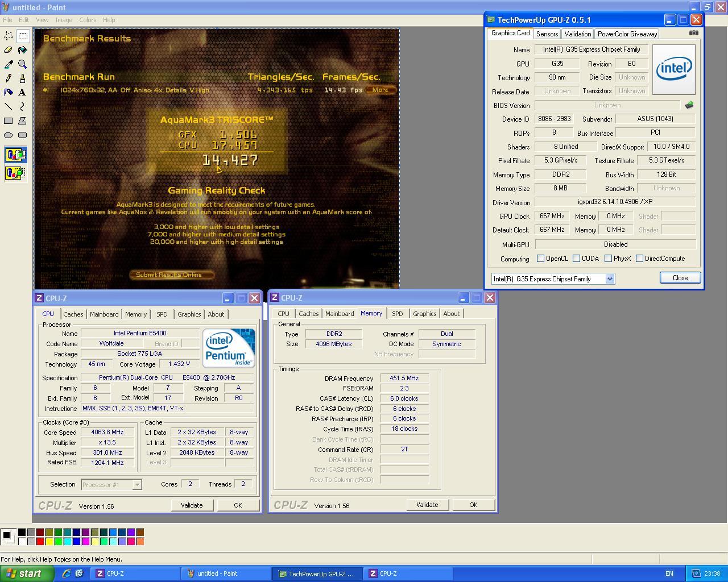Viewport: 728px width, 582px height.
Task: Toggle the PhysX checkbox in GPU-Z
Action: click(x=609, y=259)
